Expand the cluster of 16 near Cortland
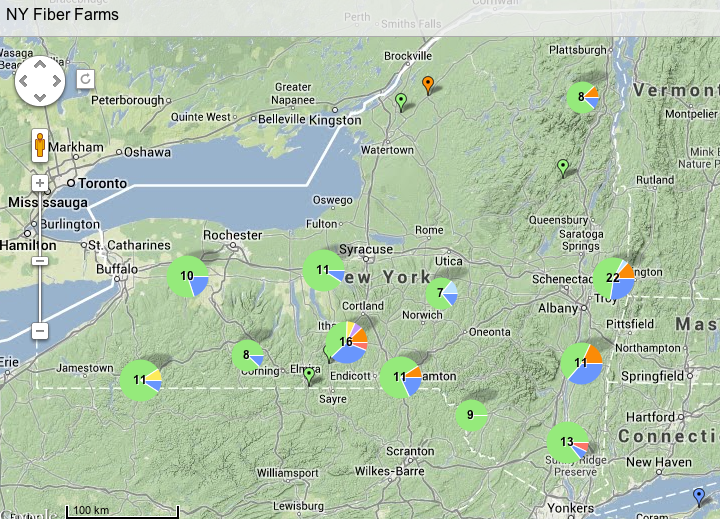 346,342
